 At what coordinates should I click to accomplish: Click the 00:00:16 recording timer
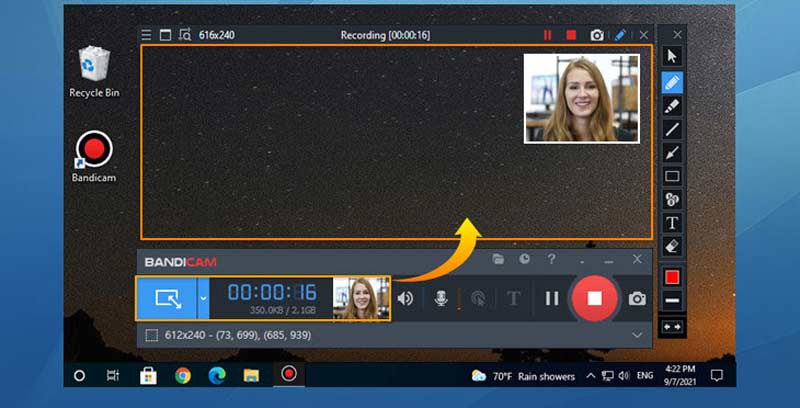pyautogui.click(x=272, y=292)
